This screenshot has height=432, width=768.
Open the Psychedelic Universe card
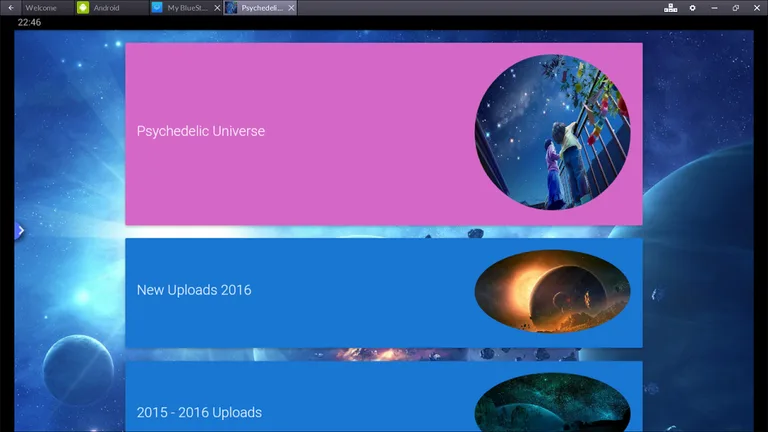pos(384,134)
